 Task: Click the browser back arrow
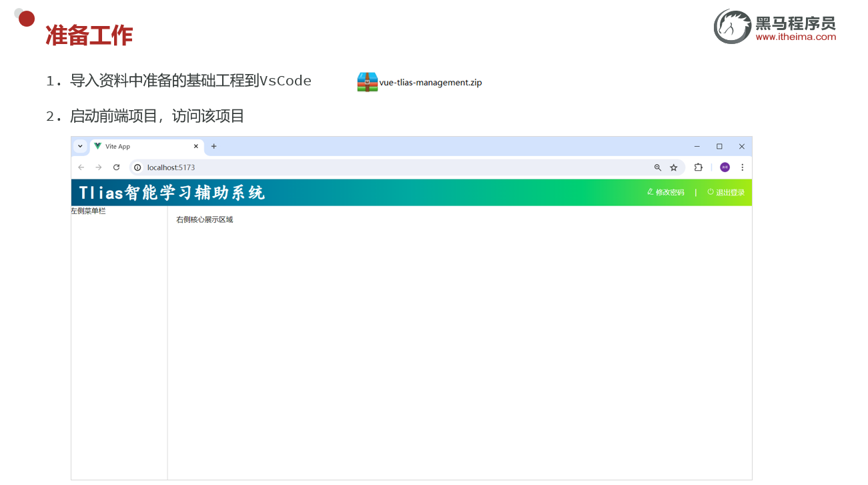(x=81, y=167)
